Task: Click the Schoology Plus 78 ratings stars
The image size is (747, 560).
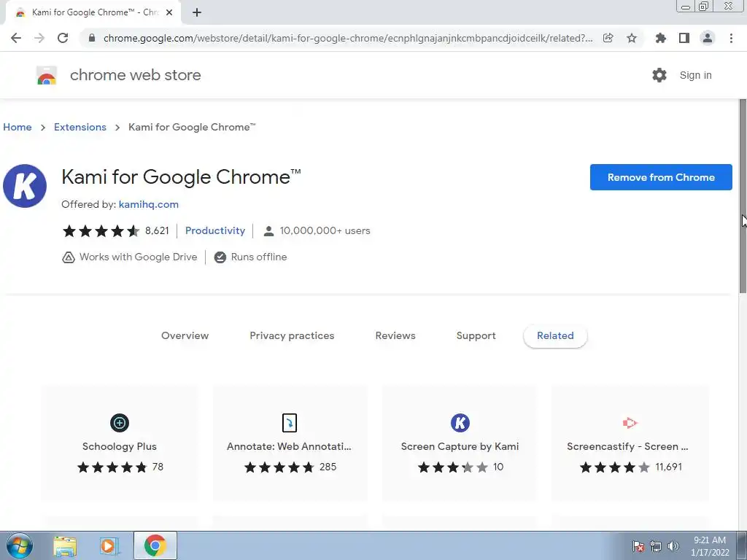Action: point(112,467)
